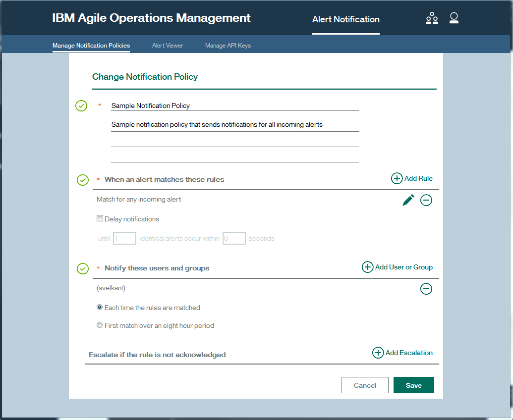This screenshot has width=513, height=420.
Task: Click the '(svelkant)' user entry text
Action: pyautogui.click(x=111, y=288)
